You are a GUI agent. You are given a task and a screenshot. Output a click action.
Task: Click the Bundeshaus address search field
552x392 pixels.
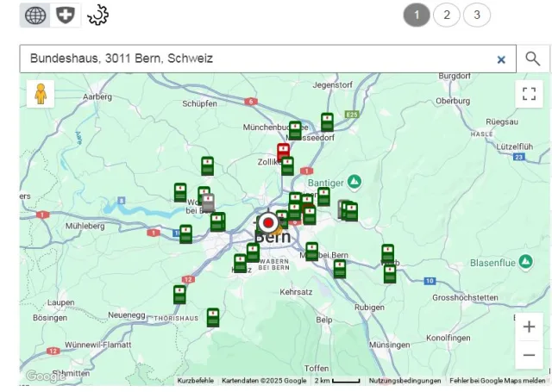pos(267,59)
